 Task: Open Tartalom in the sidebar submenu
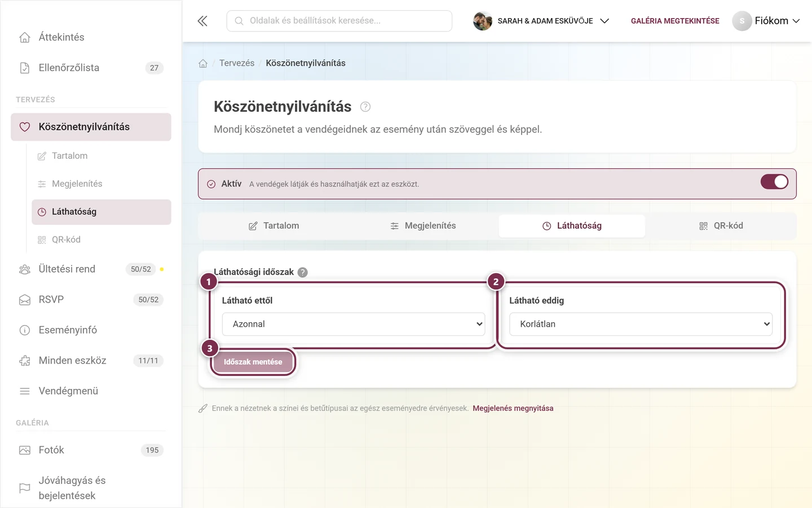[x=101, y=156]
